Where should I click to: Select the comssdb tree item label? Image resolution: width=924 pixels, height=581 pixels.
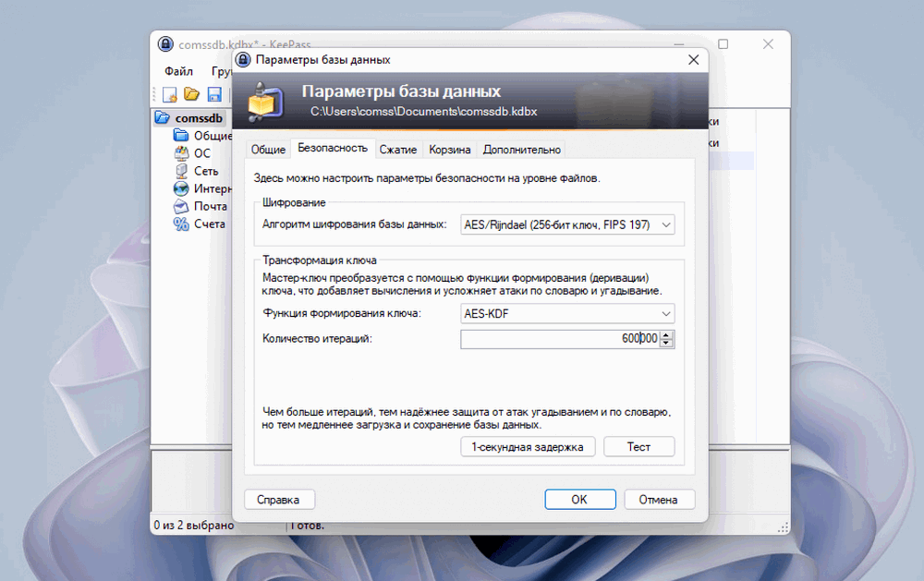point(199,118)
